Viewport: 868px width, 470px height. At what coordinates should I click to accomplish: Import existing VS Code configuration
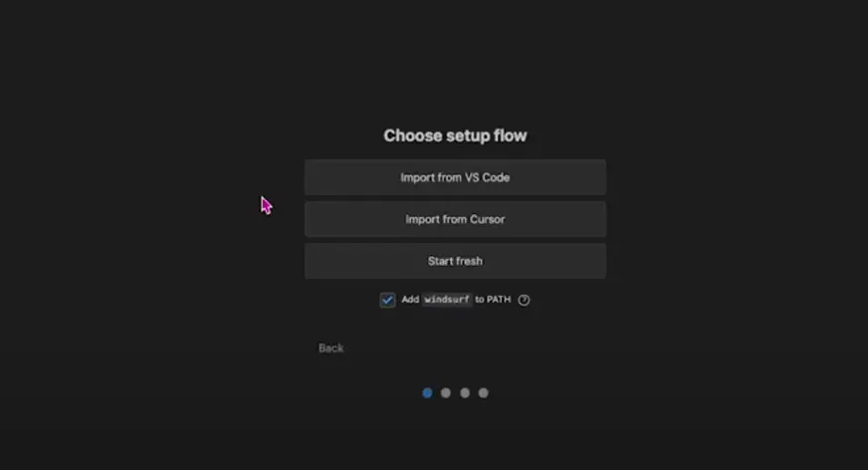455,177
